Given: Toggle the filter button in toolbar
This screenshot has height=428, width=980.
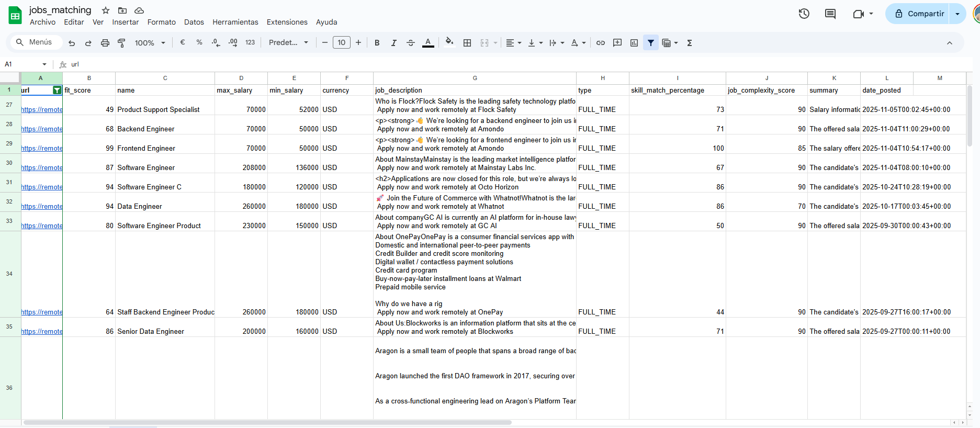Looking at the screenshot, I should point(651,43).
